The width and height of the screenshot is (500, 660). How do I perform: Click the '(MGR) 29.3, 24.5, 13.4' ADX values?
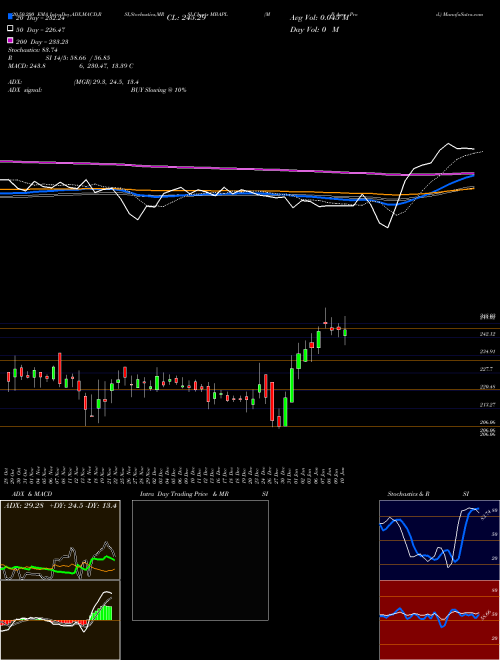(106, 82)
